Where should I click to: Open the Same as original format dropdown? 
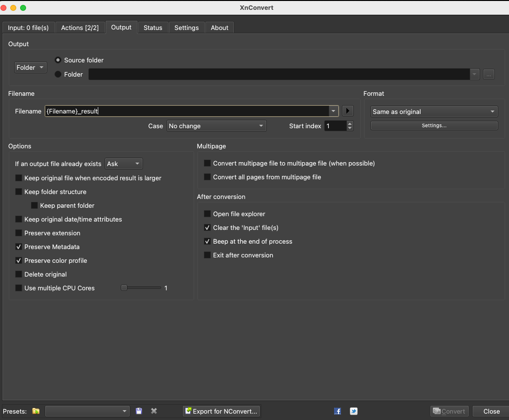pos(434,112)
